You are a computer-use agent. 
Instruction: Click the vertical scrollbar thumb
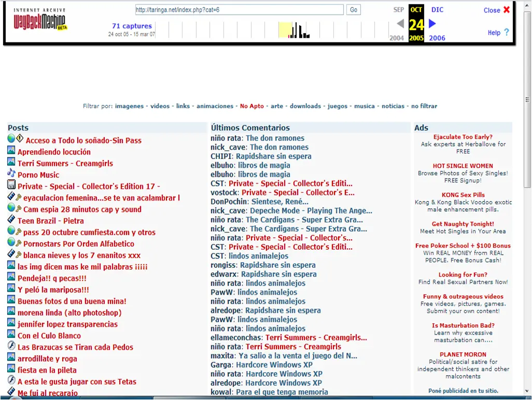click(527, 99)
